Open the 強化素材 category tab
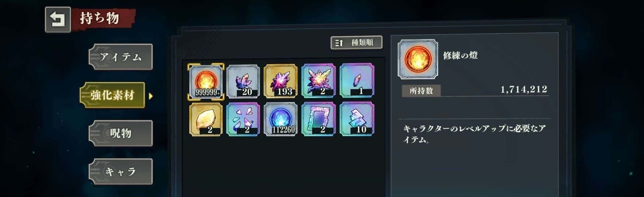The image size is (644, 197). (112, 95)
